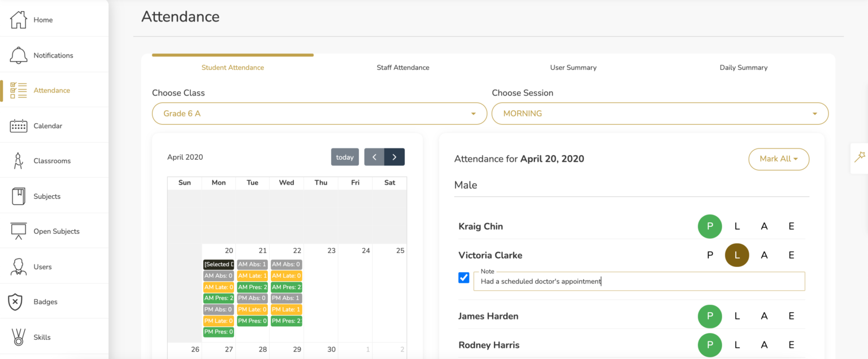Image resolution: width=868 pixels, height=359 pixels.
Task: Open the Skills medal icon
Action: tap(19, 337)
